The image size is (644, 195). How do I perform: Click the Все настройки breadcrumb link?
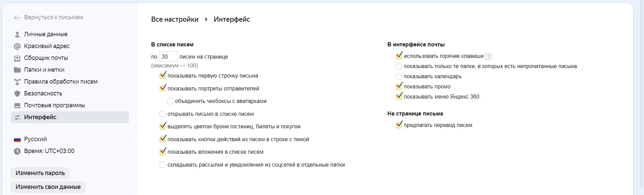tap(175, 19)
